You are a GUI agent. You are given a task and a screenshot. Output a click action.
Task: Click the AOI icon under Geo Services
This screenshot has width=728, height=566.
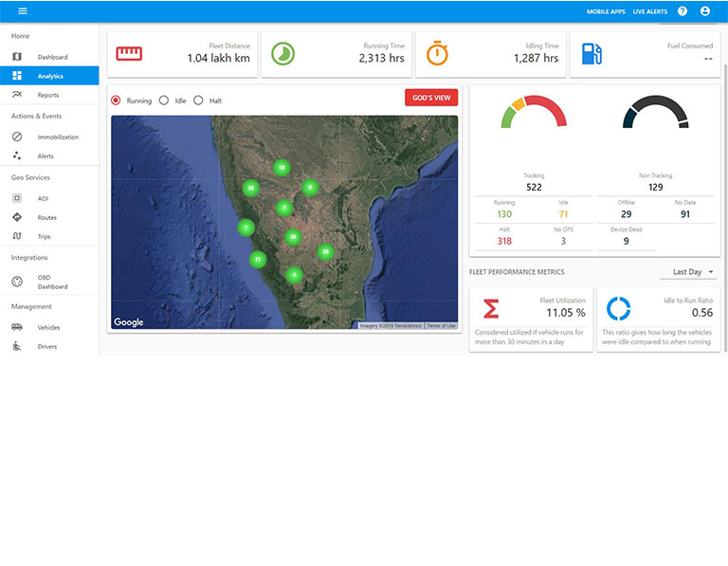(x=17, y=198)
